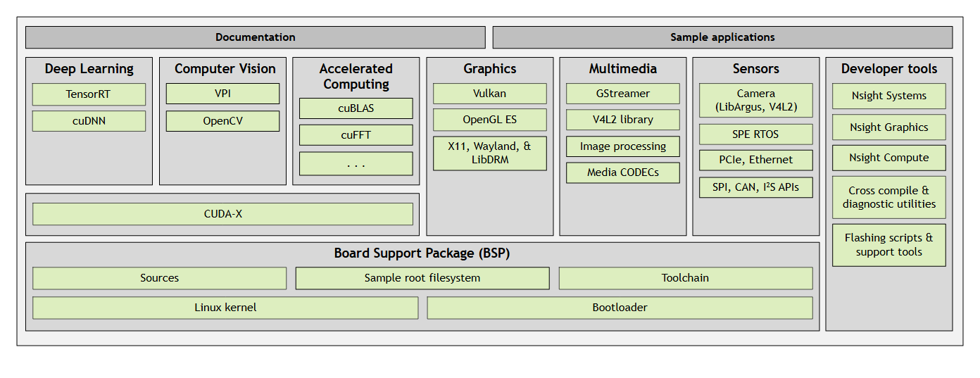The width and height of the screenshot is (980, 378).
Task: Click the Bootloader bar
Action: [620, 308]
